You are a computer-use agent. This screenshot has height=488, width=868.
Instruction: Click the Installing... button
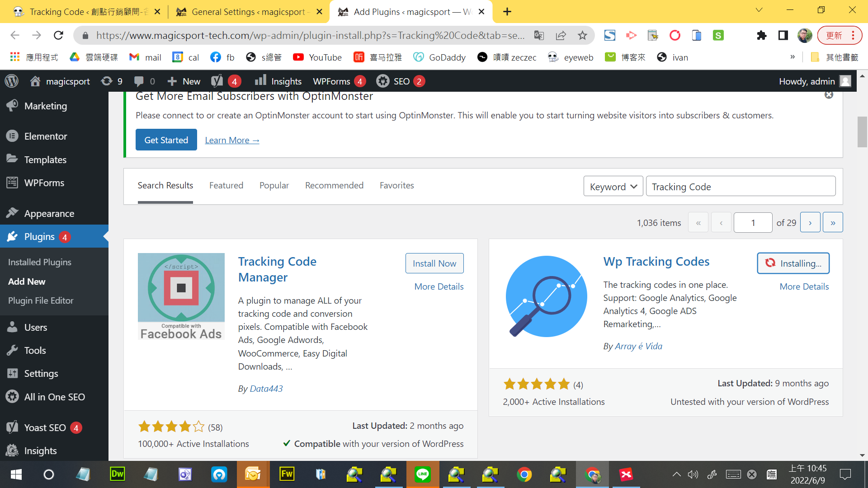793,263
